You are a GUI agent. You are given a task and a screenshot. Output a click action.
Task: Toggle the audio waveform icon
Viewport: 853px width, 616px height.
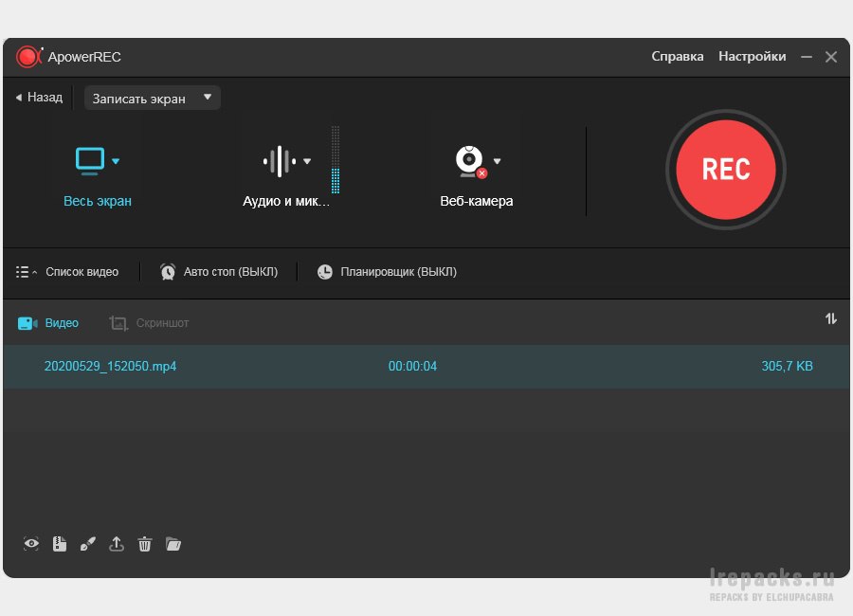click(279, 161)
